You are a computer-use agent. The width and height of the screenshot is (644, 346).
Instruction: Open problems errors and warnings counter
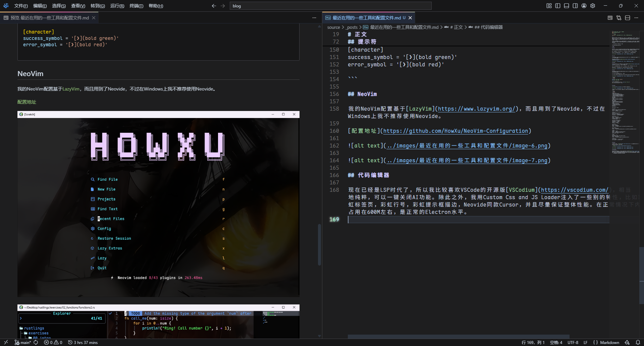53,342
